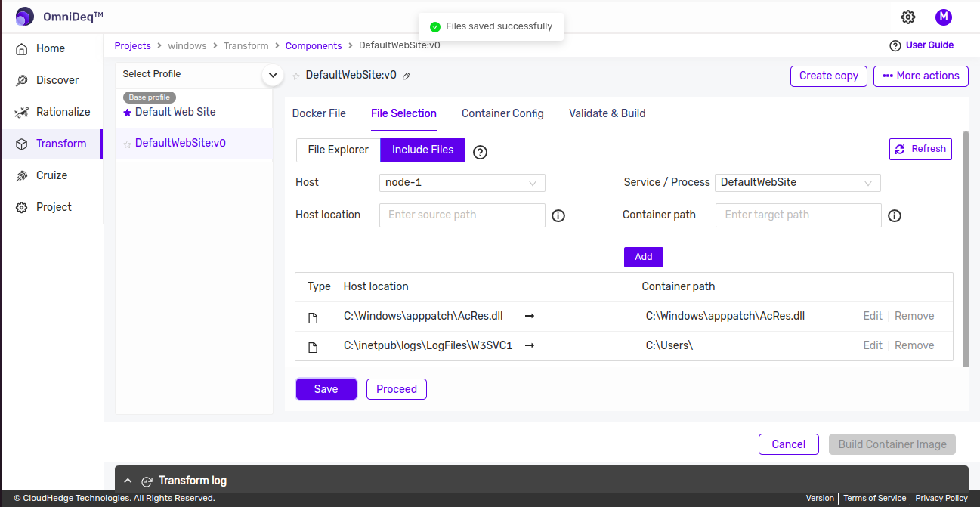Switch to File Explorer view
The width and height of the screenshot is (980, 507).
338,150
